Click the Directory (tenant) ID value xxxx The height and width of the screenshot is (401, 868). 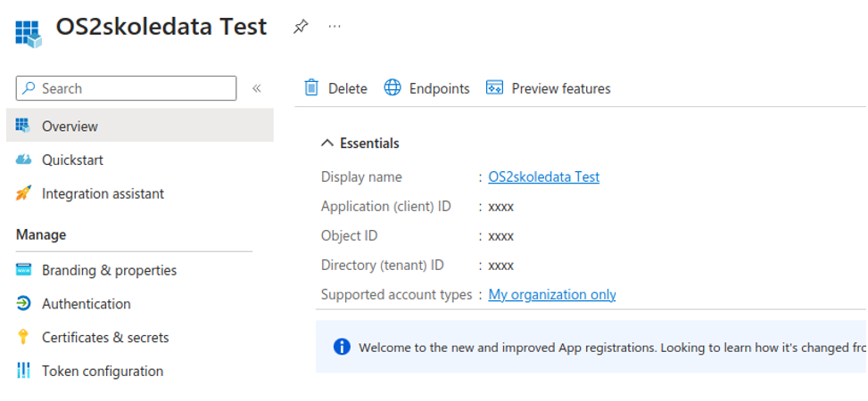(501, 266)
